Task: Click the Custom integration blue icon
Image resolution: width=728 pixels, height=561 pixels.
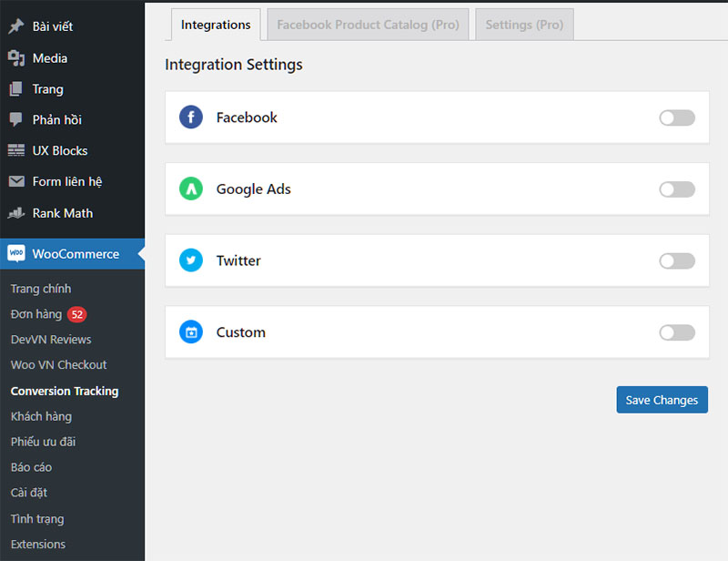Action: [x=191, y=331]
